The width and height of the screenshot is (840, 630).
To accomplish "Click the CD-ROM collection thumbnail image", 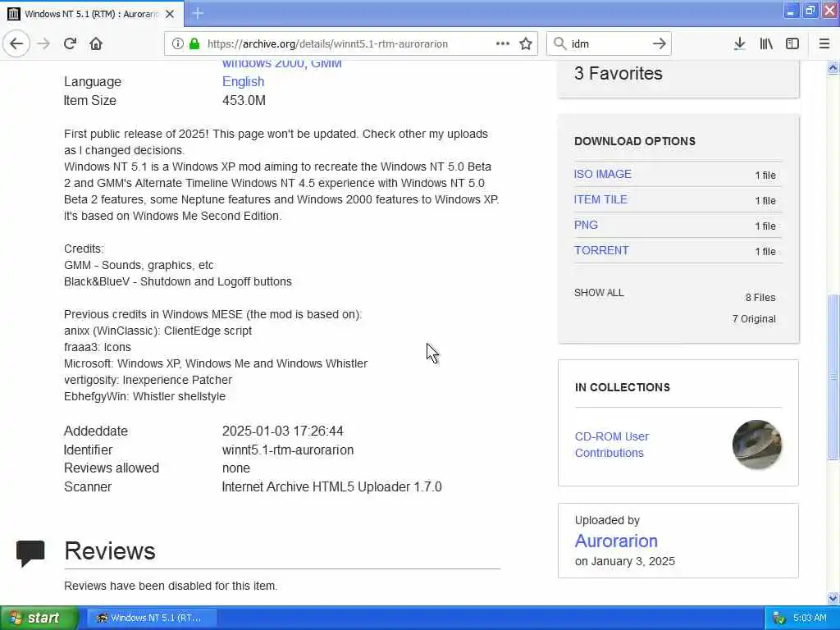I will point(756,445).
